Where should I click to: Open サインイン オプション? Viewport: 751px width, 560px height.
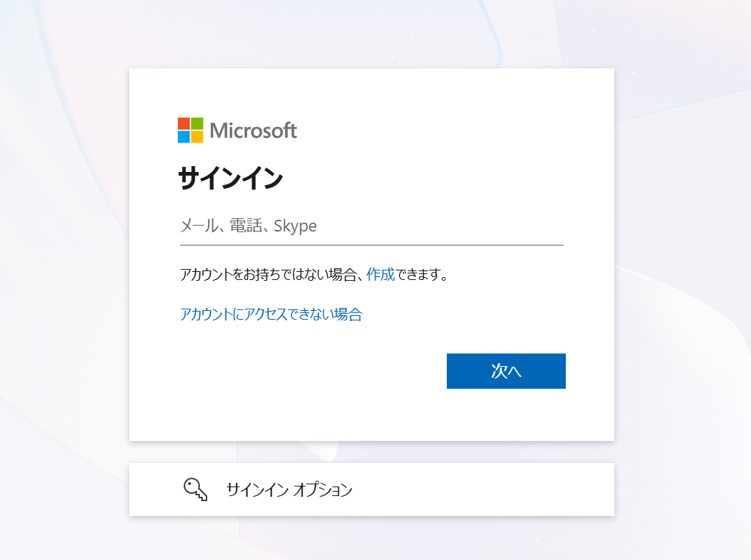[372, 489]
